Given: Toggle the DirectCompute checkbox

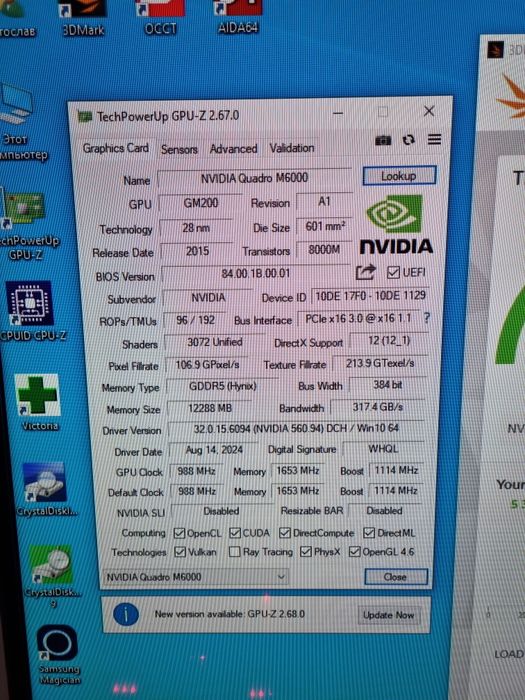Looking at the screenshot, I should 285,533.
